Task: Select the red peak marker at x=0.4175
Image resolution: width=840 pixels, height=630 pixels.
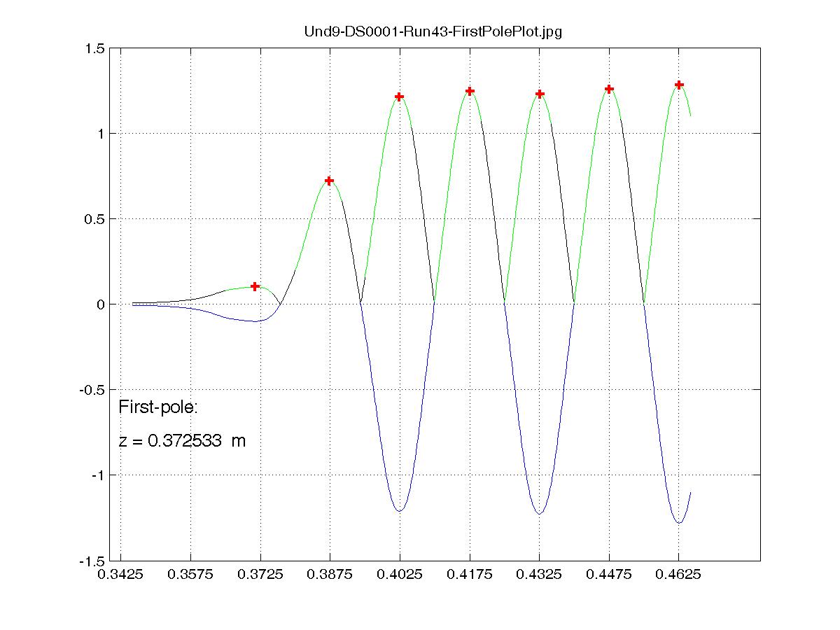Action: click(470, 91)
